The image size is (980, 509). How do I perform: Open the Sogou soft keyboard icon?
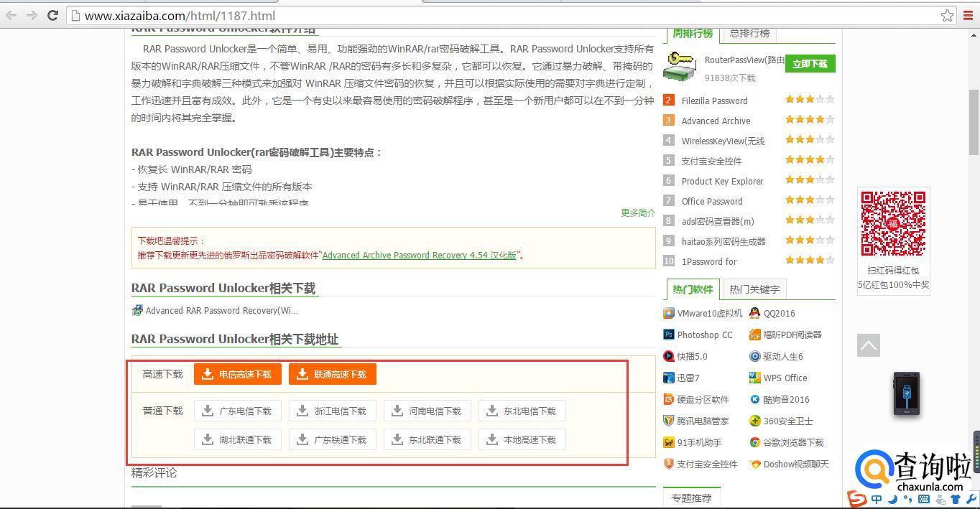point(924,500)
